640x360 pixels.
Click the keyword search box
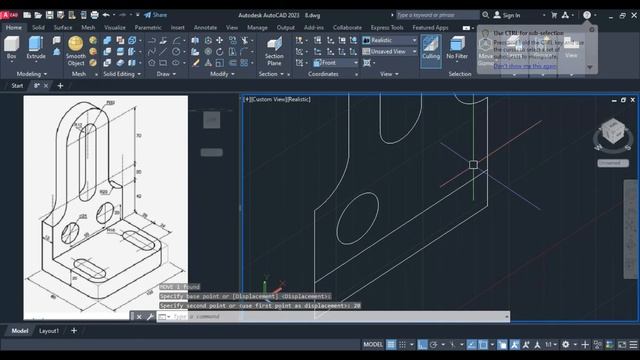(x=438, y=15)
